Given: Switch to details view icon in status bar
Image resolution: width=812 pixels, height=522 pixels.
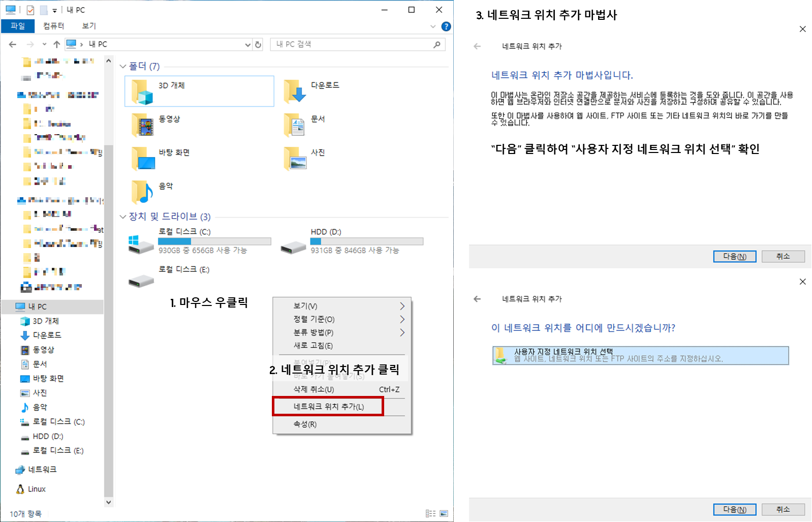Looking at the screenshot, I should point(431,513).
